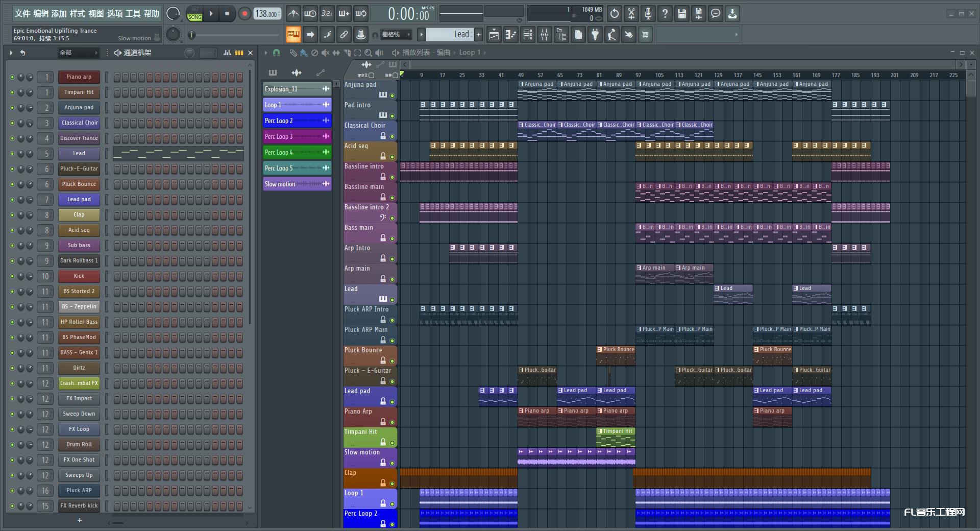Screen dimensions: 980x531
Task: Open the channel rack view button
Action: [528, 35]
